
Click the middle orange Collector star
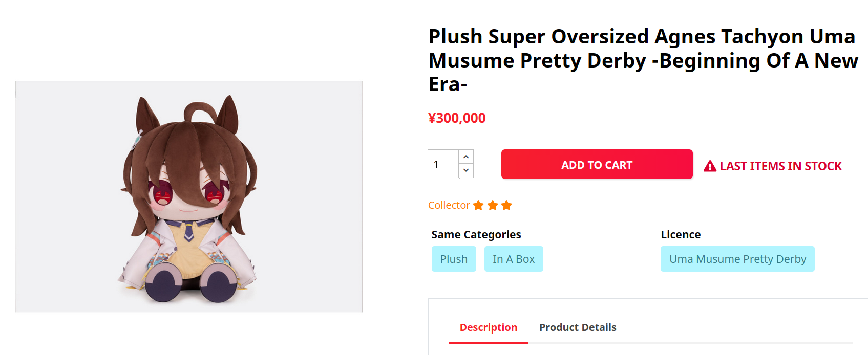tap(493, 206)
